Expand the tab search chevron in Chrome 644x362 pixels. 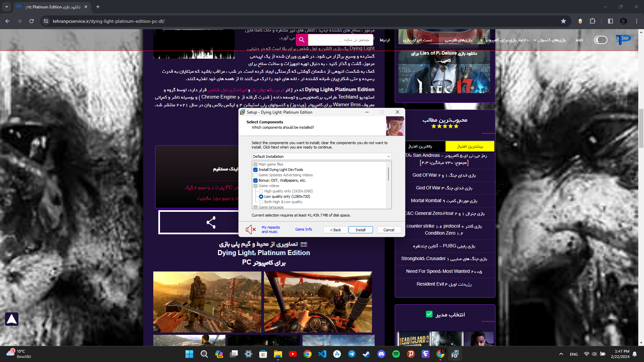7,7
